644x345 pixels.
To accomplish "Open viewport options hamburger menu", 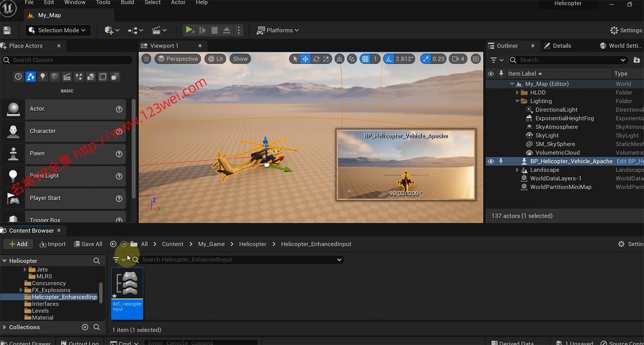I will pos(146,59).
